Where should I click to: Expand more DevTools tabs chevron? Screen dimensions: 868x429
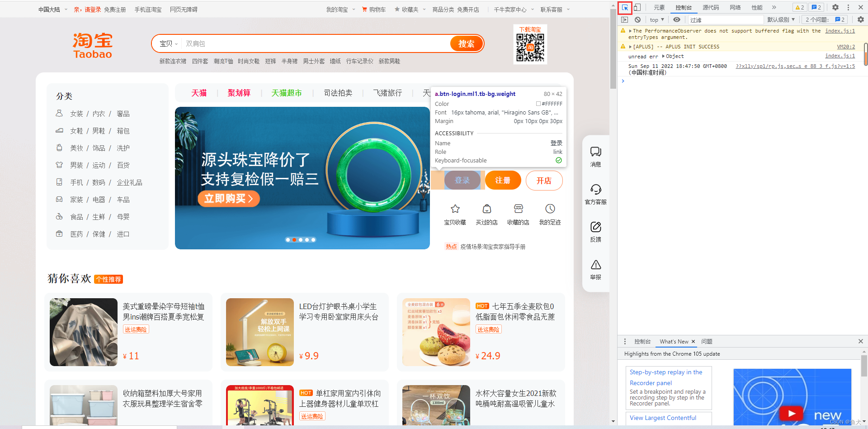(774, 7)
